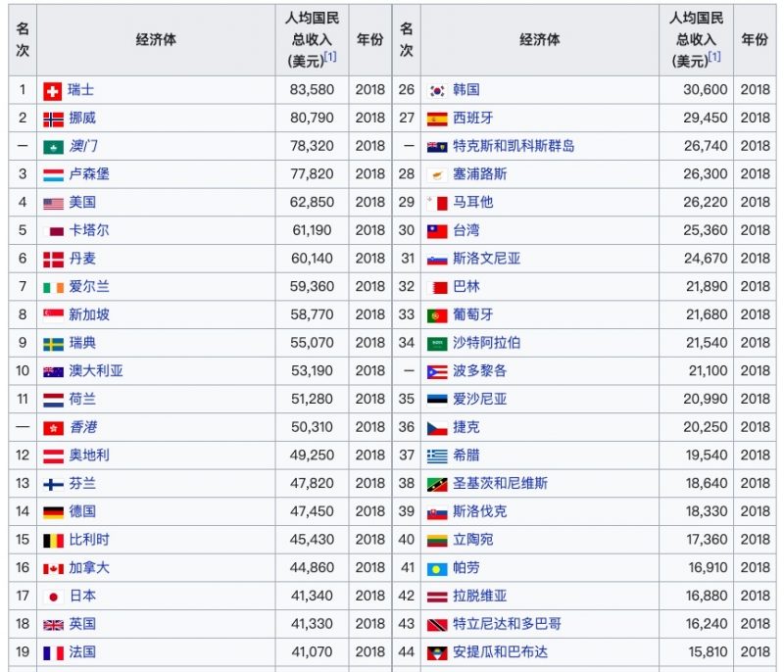The height and width of the screenshot is (672, 784).
Task: Select the value 83,580 for 瑞士
Action: 312,90
